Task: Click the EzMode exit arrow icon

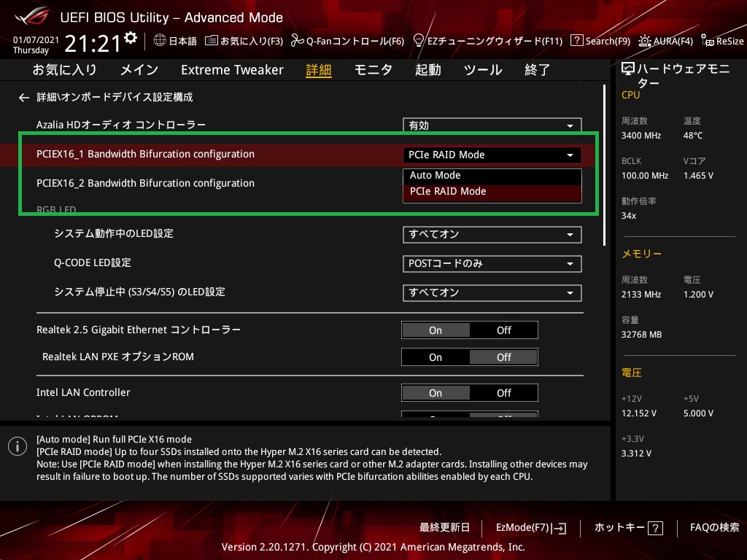Action: 560,528
